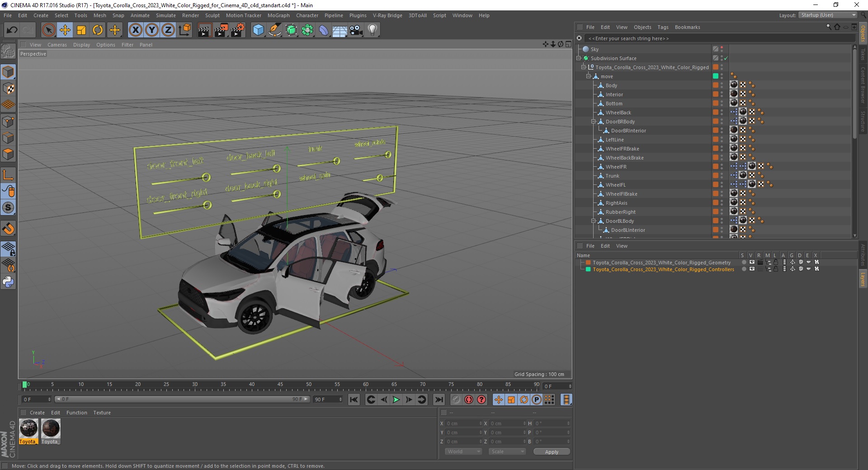Screen dimensions: 868x470
Task: Toggle Z axis lock
Action: click(168, 30)
